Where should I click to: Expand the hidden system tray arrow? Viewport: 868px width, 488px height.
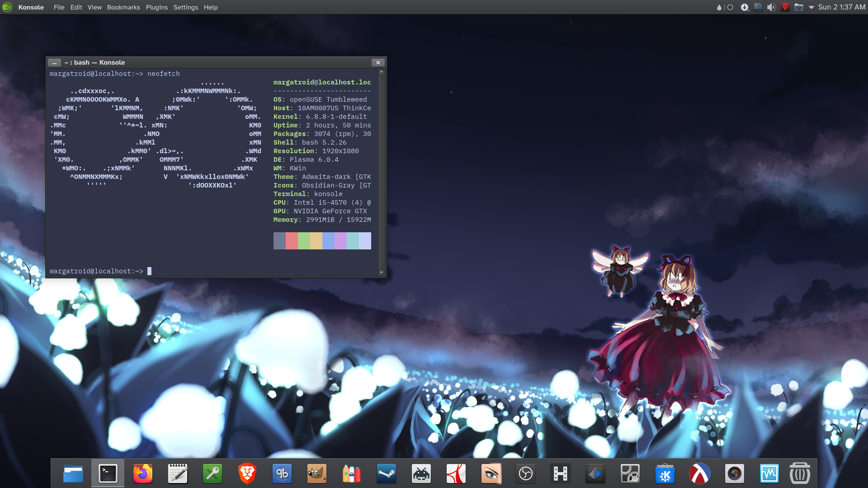pos(811,7)
